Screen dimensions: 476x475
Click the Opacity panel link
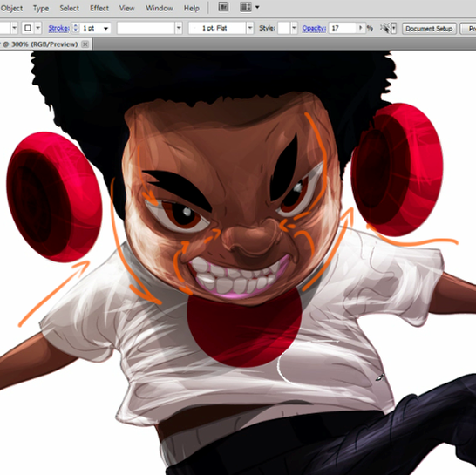pyautogui.click(x=314, y=28)
